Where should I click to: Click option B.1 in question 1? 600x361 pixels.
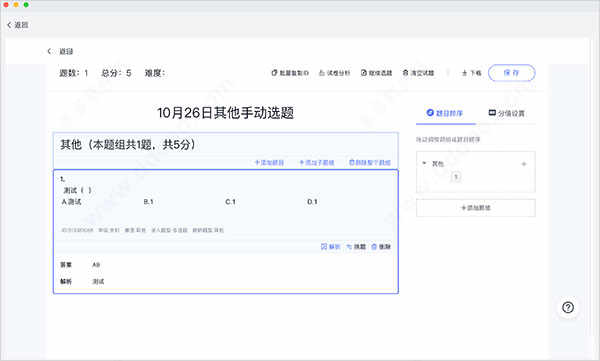148,202
